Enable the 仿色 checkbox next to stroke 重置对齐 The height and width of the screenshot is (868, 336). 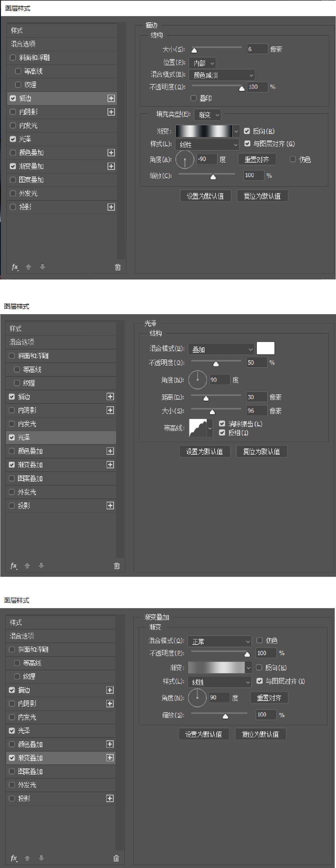point(293,159)
